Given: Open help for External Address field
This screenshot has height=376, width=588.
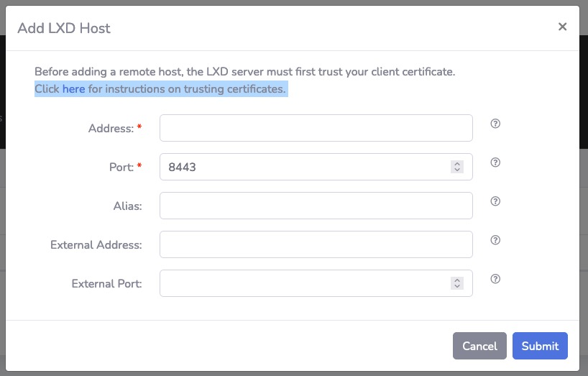Looking at the screenshot, I should point(495,240).
